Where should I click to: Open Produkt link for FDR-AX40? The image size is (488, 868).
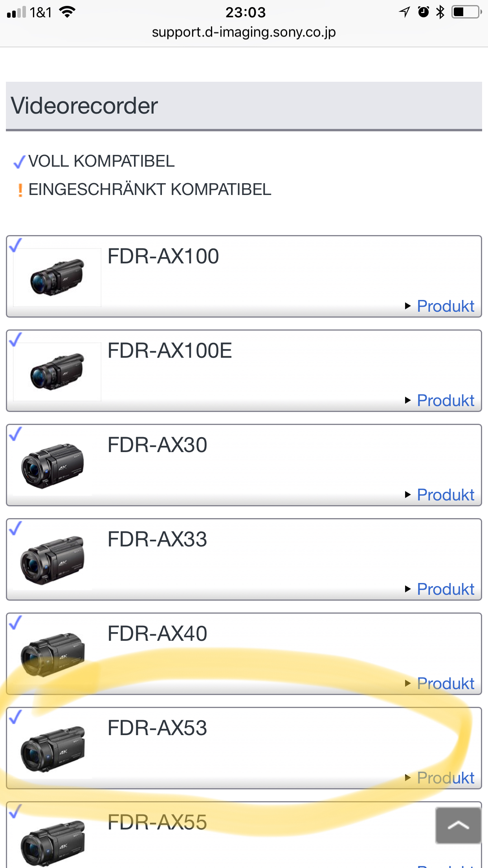point(445,684)
